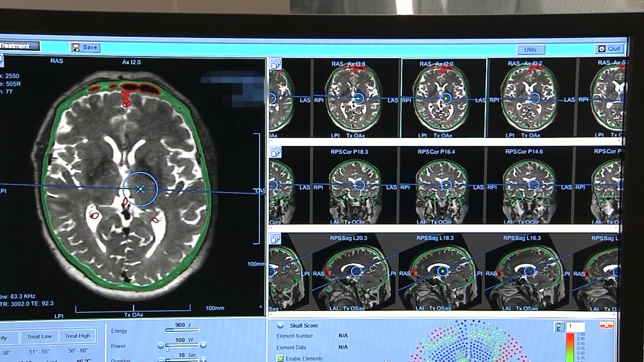Select axial thumbnail Ax I2.0
Screen dimensions: 644x362
444,98
